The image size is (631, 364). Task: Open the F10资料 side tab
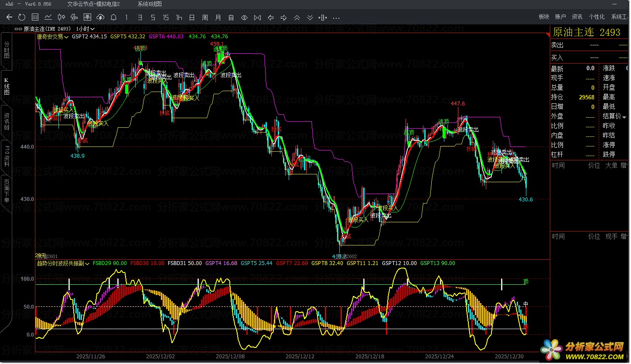pyautogui.click(x=7, y=156)
